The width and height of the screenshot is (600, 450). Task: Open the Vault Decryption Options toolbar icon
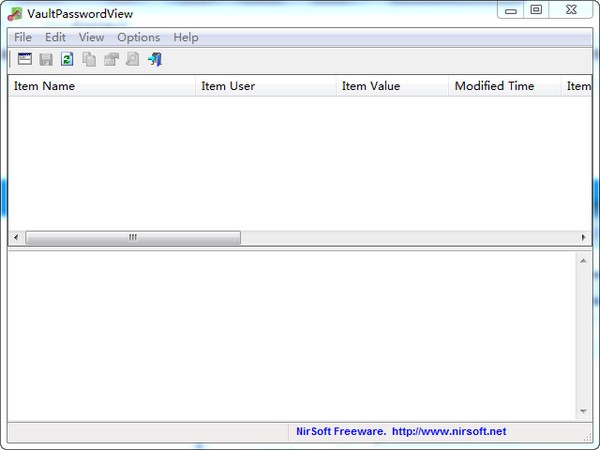click(x=24, y=60)
